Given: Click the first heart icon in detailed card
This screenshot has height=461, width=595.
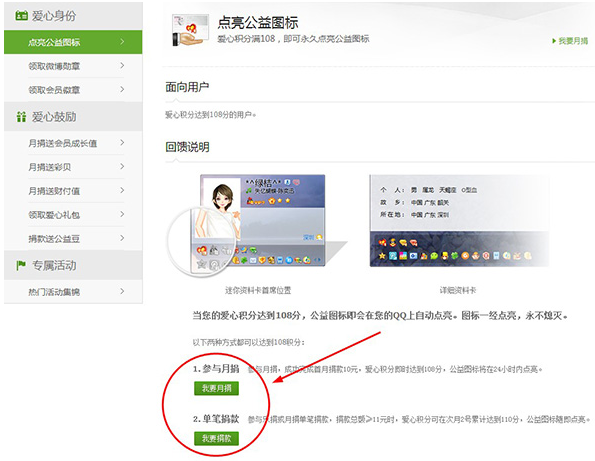Looking at the screenshot, I should point(382,242).
